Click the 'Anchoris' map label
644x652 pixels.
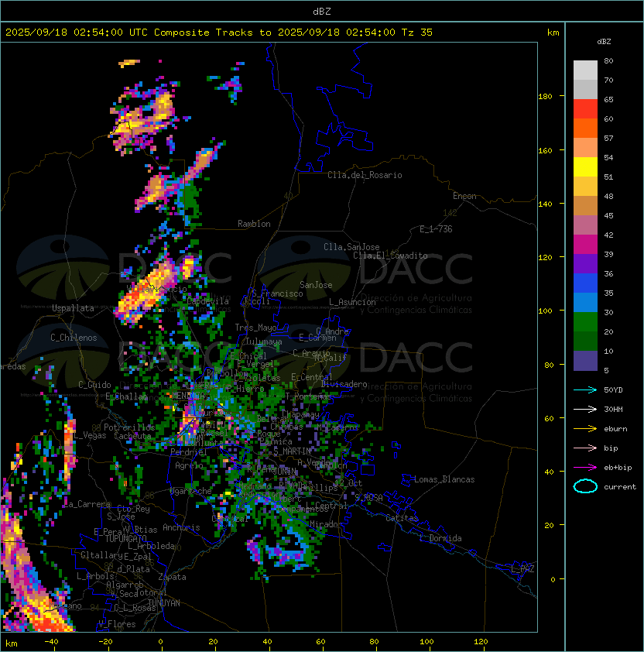[181, 527]
